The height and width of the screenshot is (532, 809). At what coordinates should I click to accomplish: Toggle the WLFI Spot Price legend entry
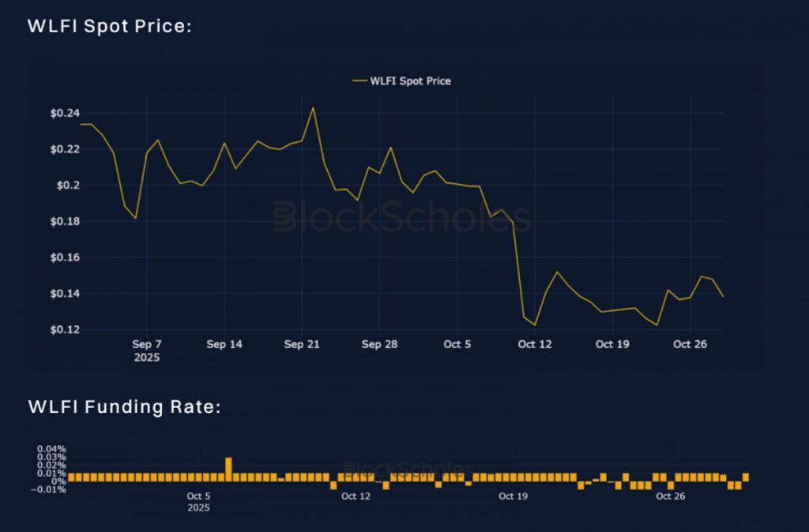pyautogui.click(x=410, y=81)
